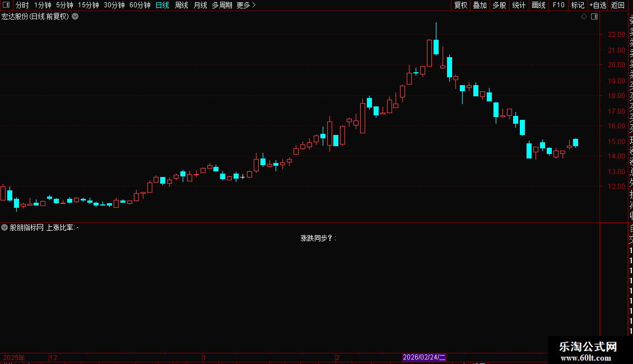Image resolution: width=633 pixels, height=364 pixels.
Task: Open the 画线 drawing tools
Action: click(538, 5)
